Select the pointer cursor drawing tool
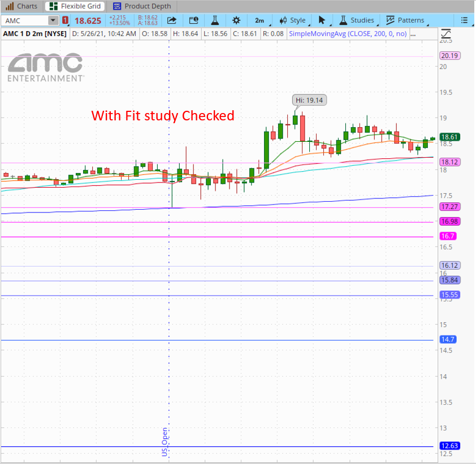The width and height of the screenshot is (476, 464). coord(322,20)
